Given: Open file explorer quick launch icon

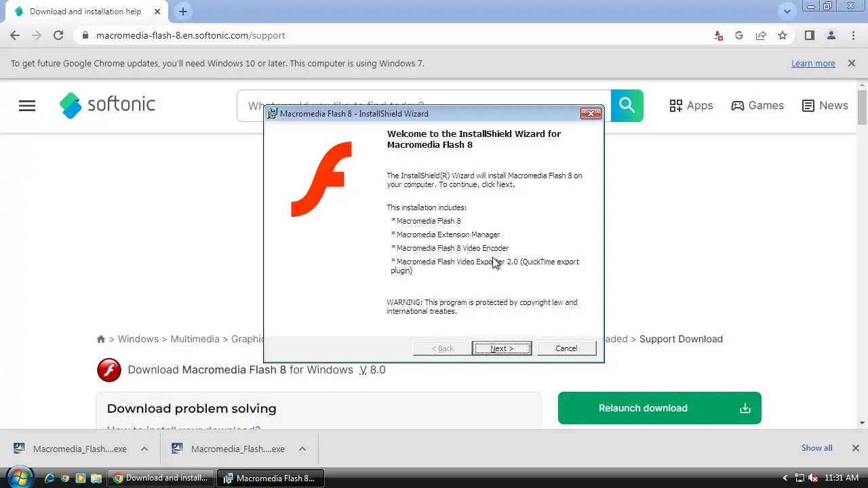Looking at the screenshot, I should pos(96,478).
